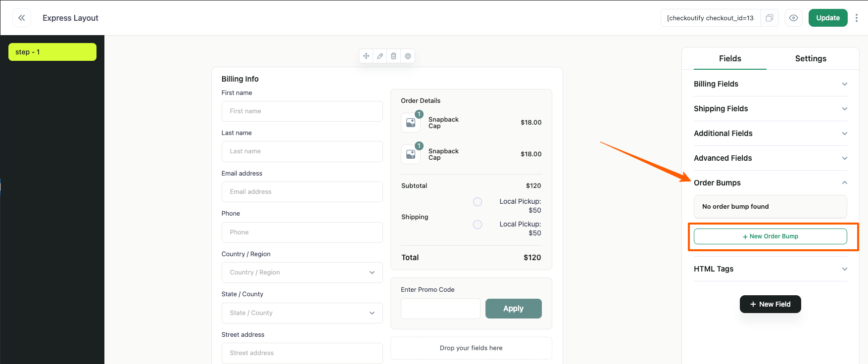This screenshot has width=868, height=364.
Task: Click the New Order Bump button
Action: click(770, 236)
